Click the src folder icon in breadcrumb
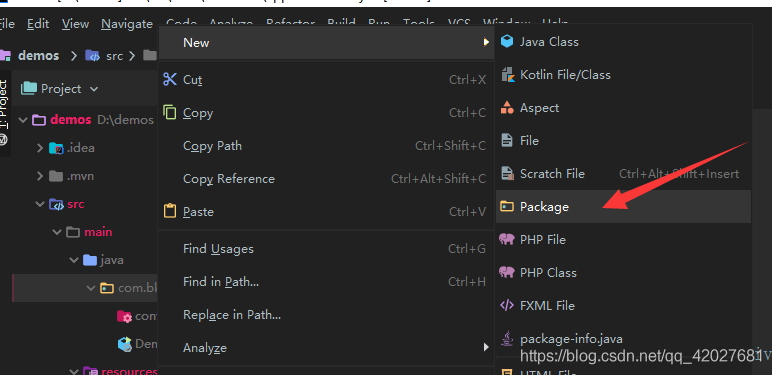The height and width of the screenshot is (375, 772). 93,56
